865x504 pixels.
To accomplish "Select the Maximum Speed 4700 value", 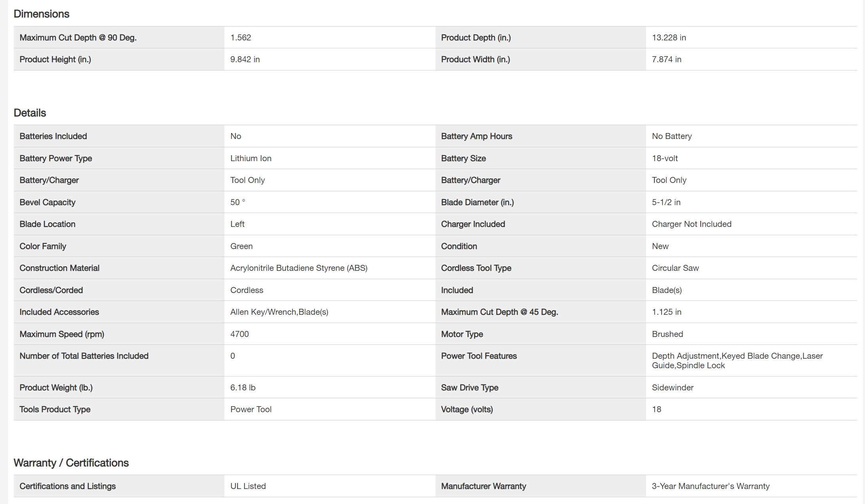I will pos(240,334).
